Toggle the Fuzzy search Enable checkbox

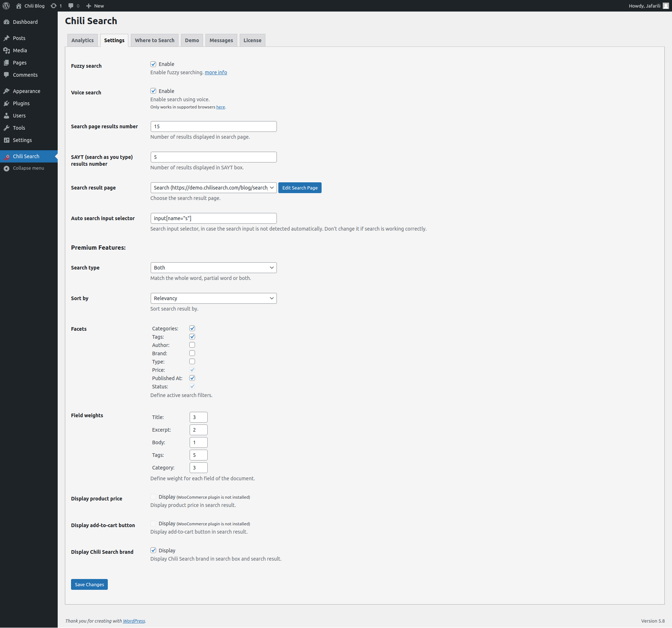click(153, 64)
